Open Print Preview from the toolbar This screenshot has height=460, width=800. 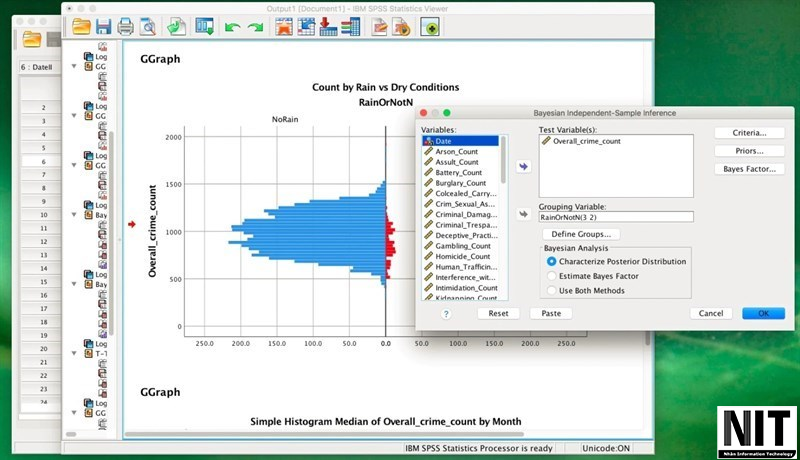click(x=148, y=27)
